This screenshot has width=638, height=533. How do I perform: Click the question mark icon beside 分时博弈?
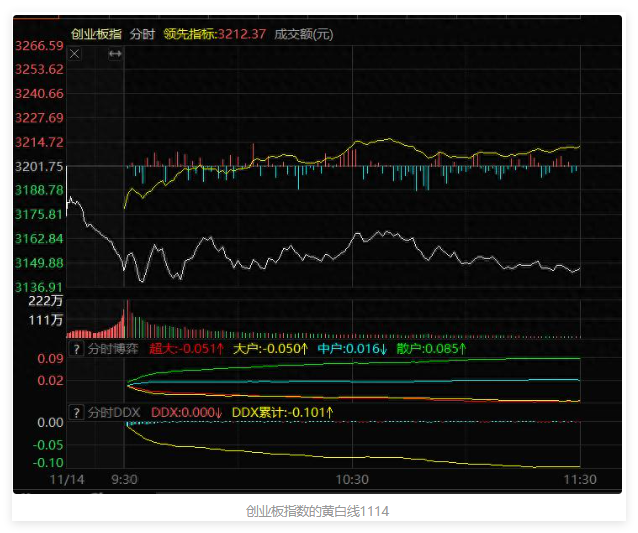[75, 349]
